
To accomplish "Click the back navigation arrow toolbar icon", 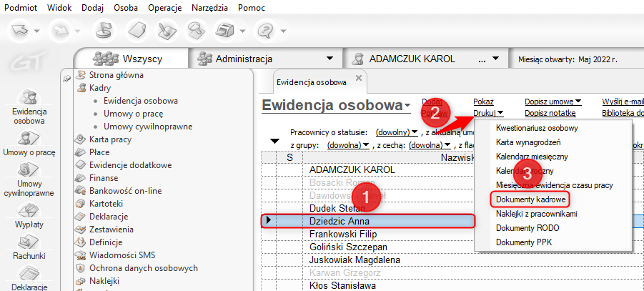I will (19, 31).
